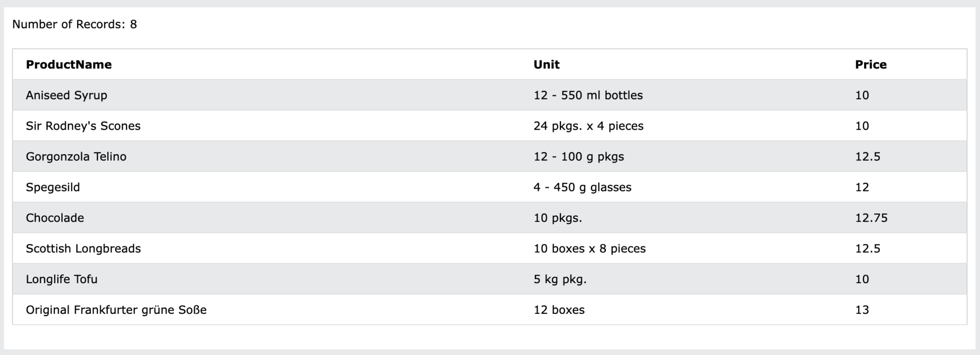Click the 'Number of Records: 8' text
Screen dimensions: 980x355
click(x=75, y=24)
